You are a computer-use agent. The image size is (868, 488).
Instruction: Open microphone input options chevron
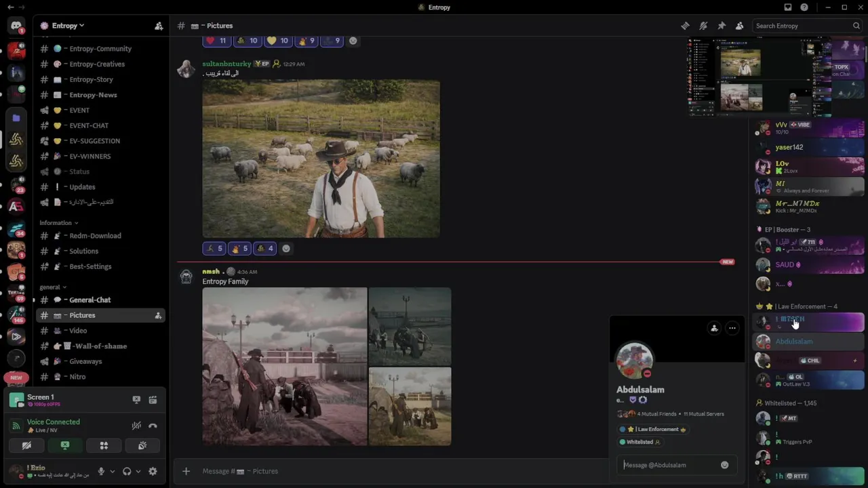(x=112, y=471)
